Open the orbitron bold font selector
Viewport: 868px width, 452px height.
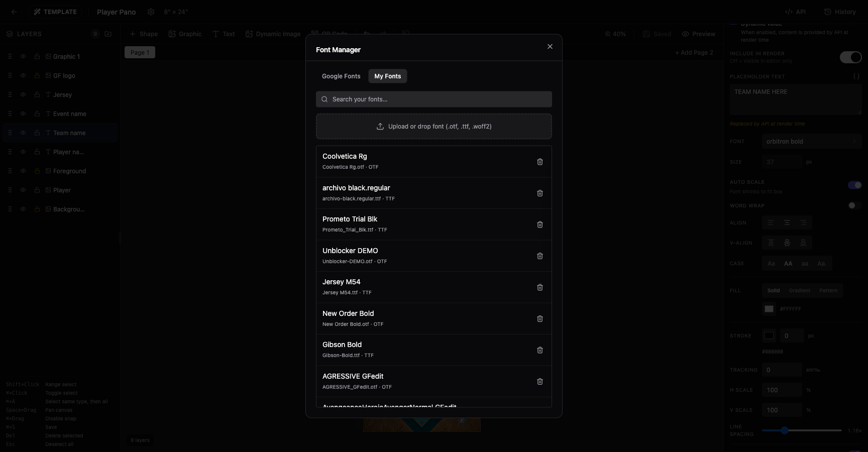pos(812,142)
